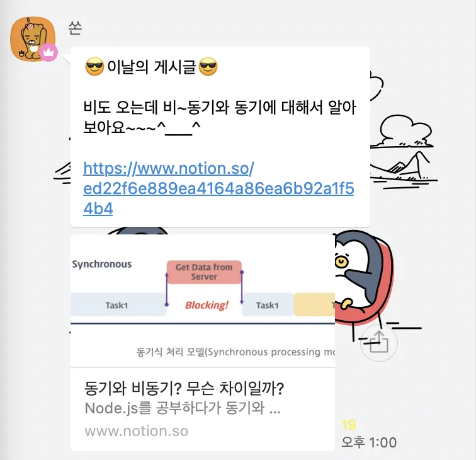The width and height of the screenshot is (476, 460).
Task: Click the pink crown badge on avatar
Action: [x=48, y=52]
